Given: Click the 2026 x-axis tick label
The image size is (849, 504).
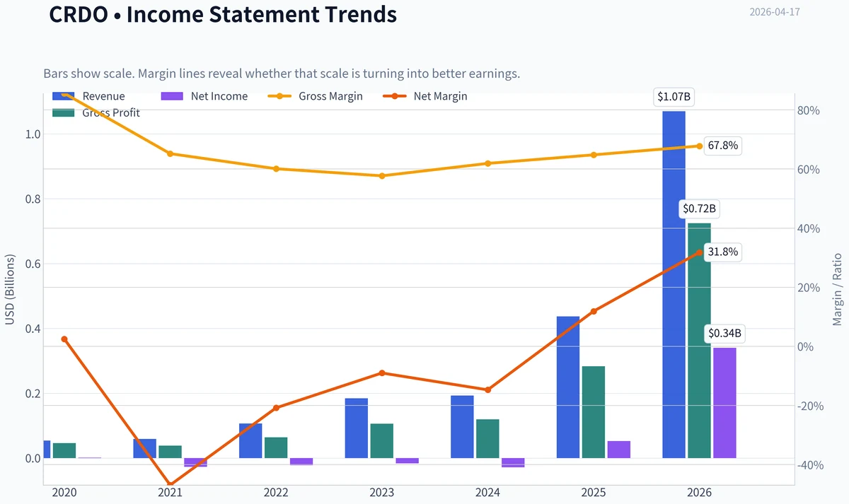Looking at the screenshot, I should coord(699,492).
